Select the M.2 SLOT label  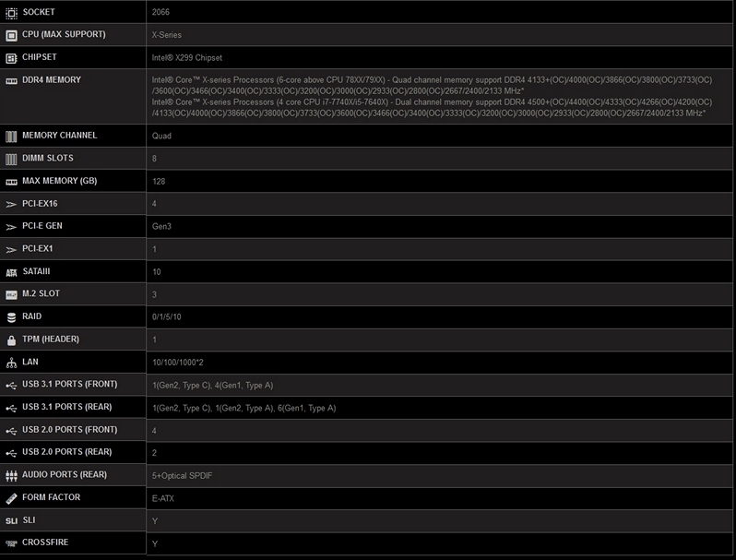coord(41,293)
